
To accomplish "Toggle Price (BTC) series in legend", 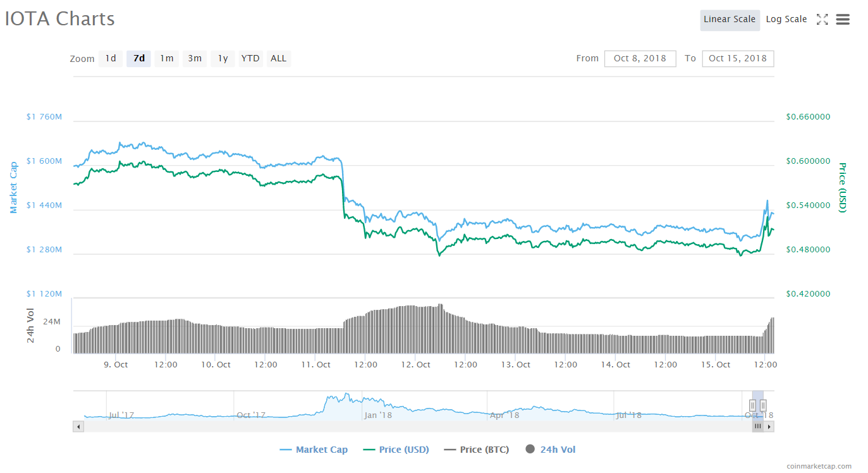I will 477,450.
